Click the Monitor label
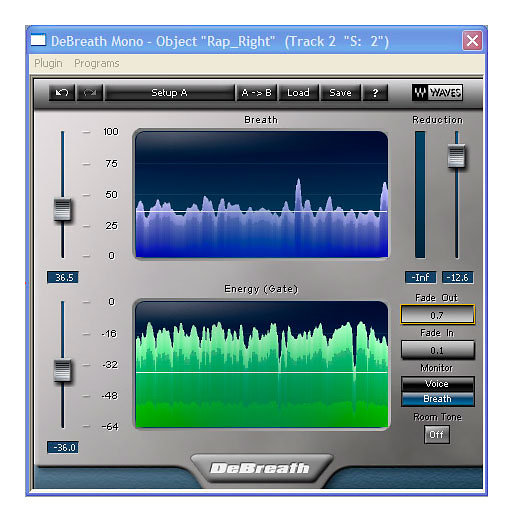The width and height of the screenshot is (513, 522). tap(437, 368)
